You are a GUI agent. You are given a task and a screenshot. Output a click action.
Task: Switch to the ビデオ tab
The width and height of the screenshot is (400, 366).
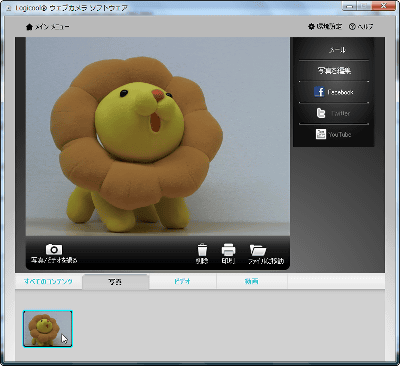coord(183,281)
